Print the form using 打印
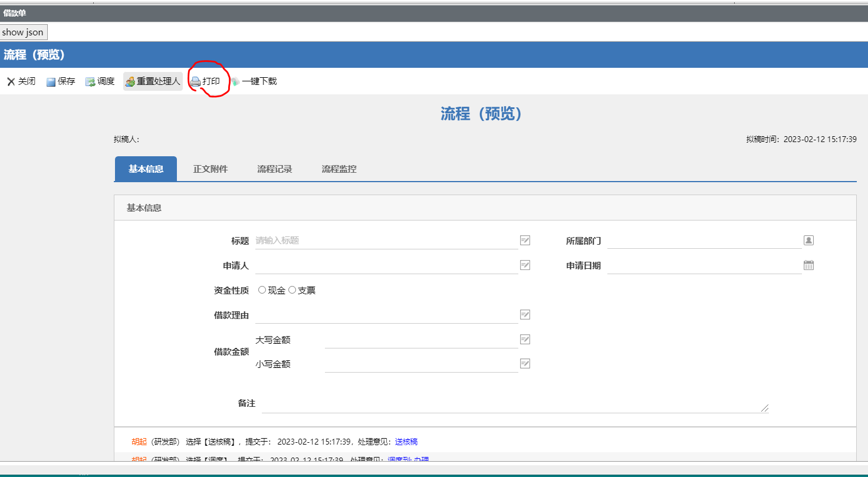Screen dimensions: 868x477 (205, 81)
